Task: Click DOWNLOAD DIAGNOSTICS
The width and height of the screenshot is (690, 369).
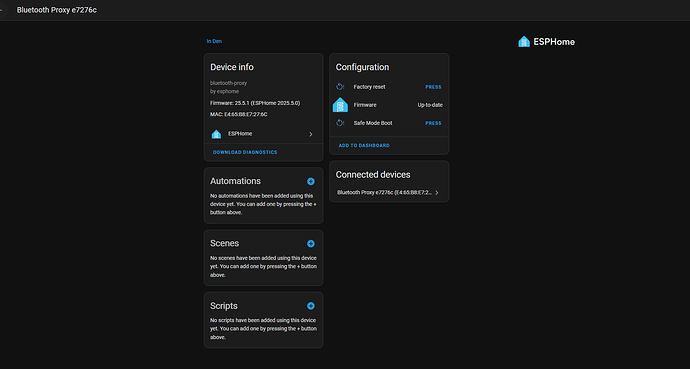Action: point(245,152)
